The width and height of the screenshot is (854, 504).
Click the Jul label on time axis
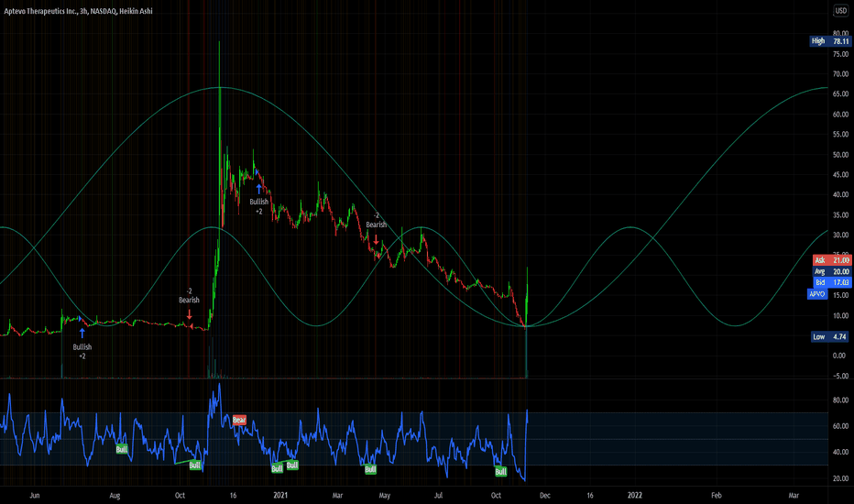pyautogui.click(x=438, y=495)
